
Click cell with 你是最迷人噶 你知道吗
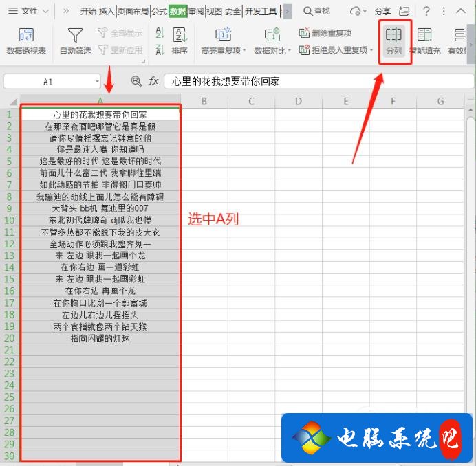[x=100, y=150]
